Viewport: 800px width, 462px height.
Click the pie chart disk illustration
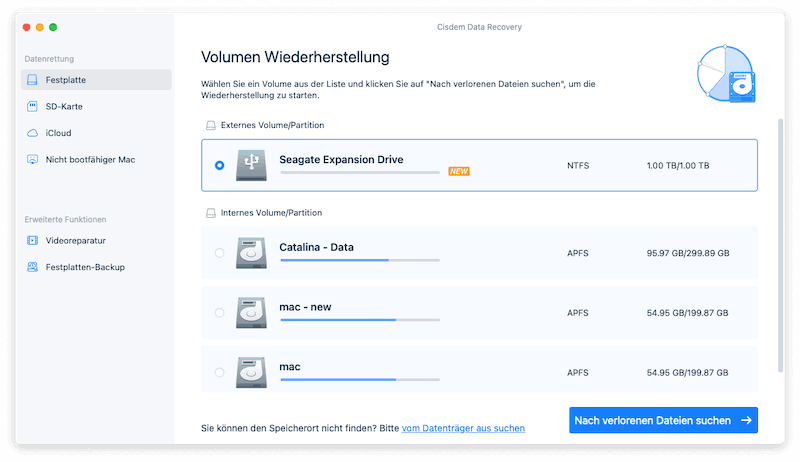point(726,73)
